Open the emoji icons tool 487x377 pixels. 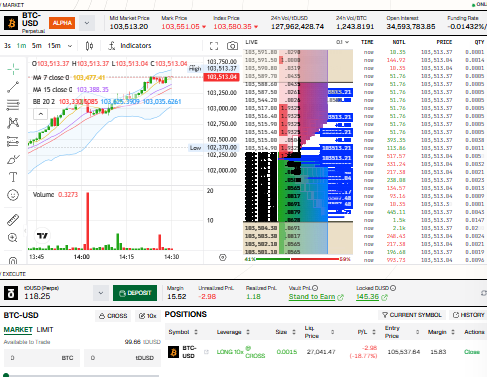coord(13,195)
